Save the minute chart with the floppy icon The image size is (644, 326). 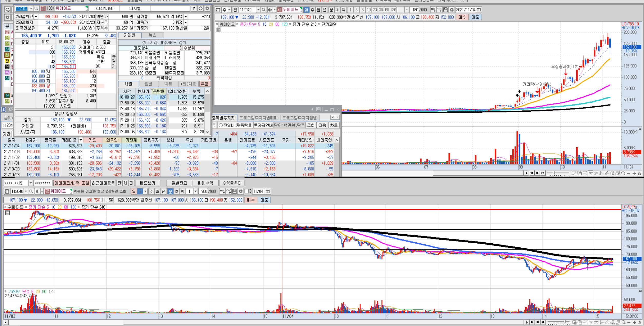pos(235,191)
